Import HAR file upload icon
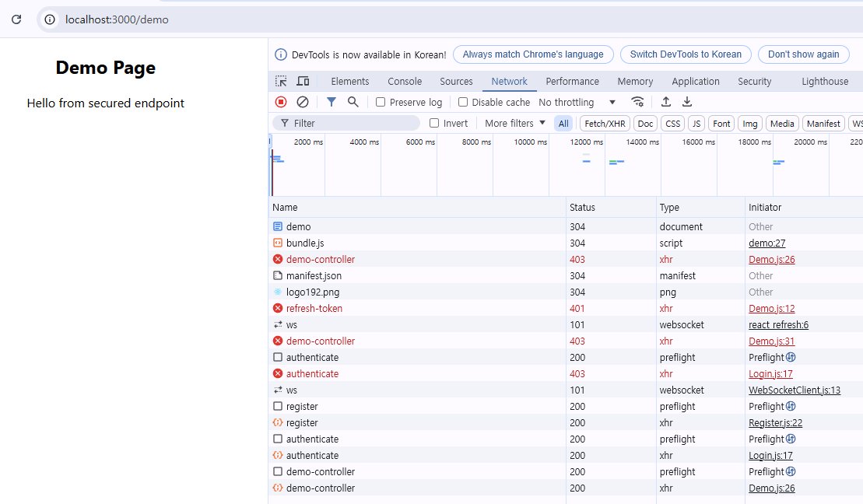Image resolution: width=863 pixels, height=504 pixels. tap(666, 102)
